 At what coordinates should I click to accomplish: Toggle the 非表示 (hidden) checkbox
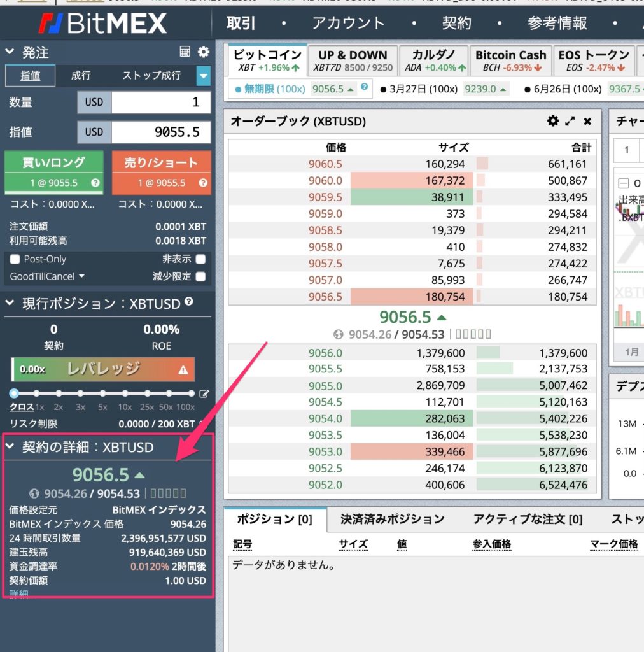pos(200,259)
